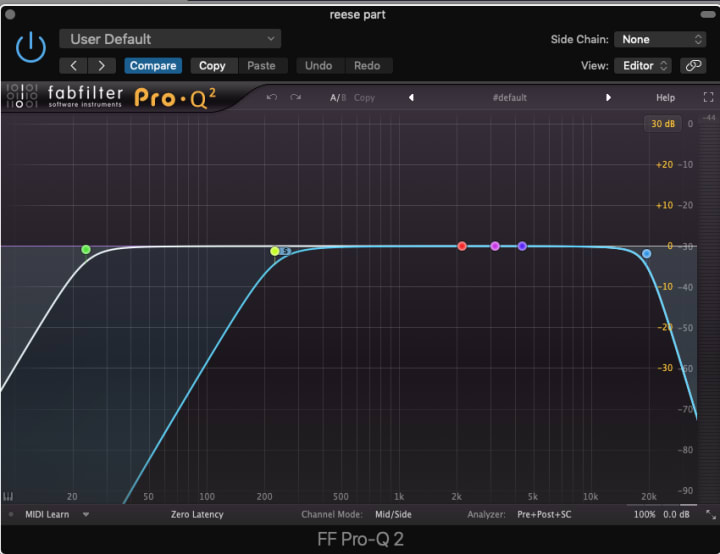Viewport: 720px width, 554px height.
Task: Click the S side-channel badge on yellow band
Action: coord(285,251)
